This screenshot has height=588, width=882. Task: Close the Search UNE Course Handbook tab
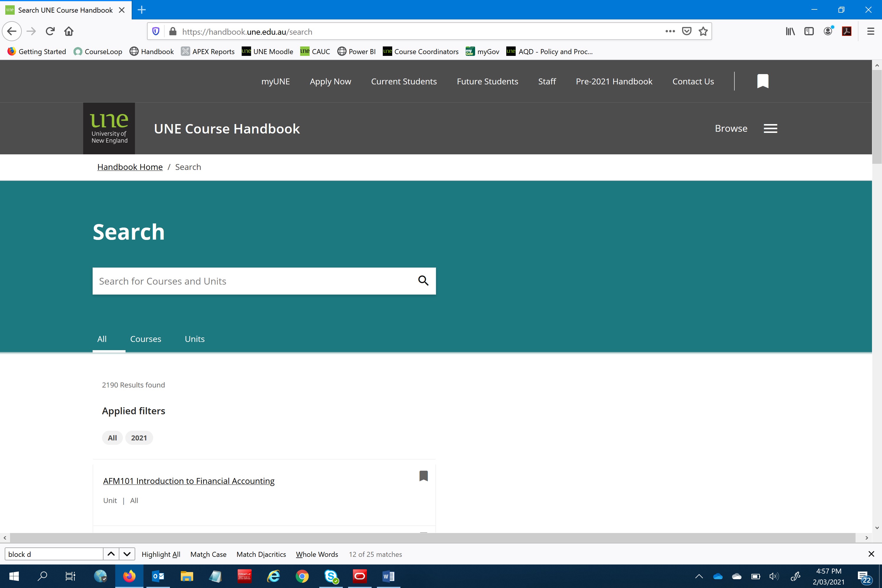[121, 10]
